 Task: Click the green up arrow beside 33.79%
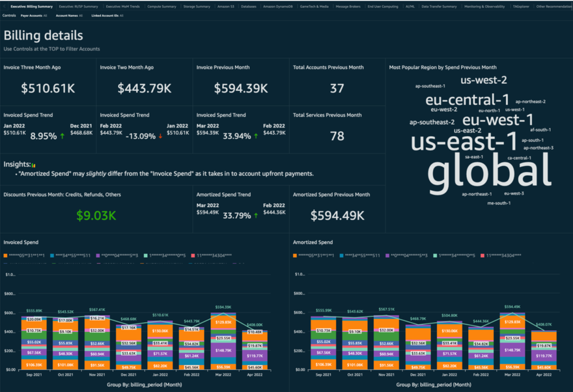point(255,216)
